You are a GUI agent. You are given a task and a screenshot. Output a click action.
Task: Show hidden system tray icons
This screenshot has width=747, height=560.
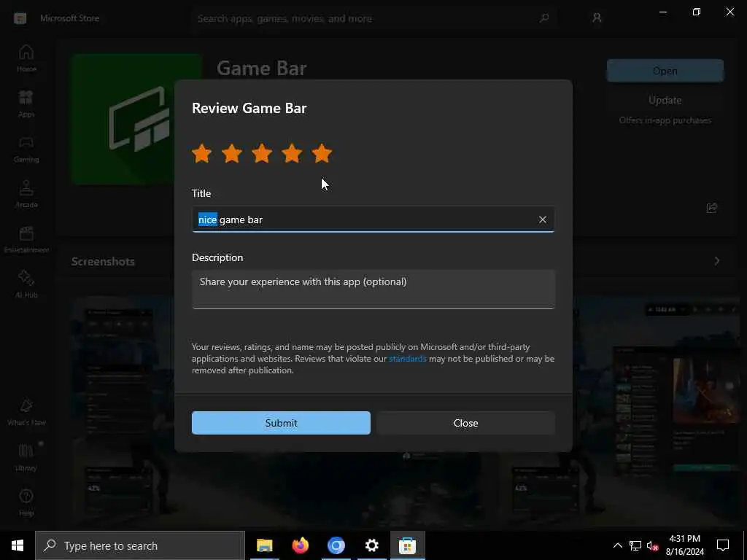(x=617, y=545)
